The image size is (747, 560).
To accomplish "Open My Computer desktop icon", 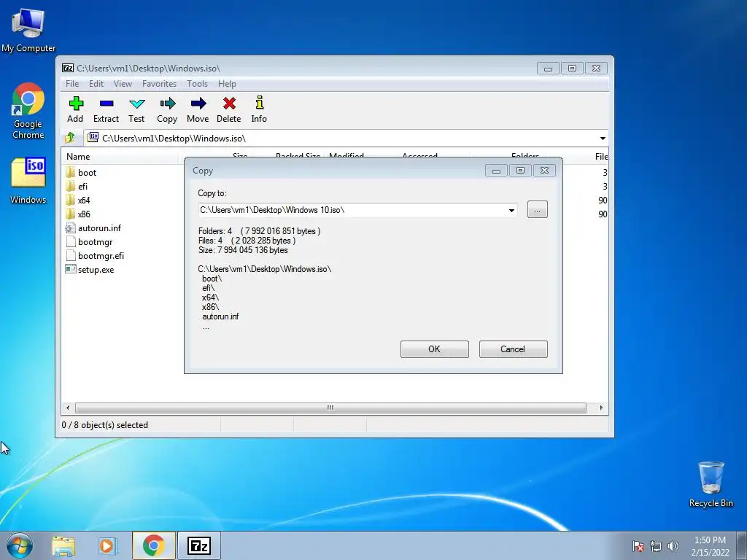I will click(x=28, y=29).
